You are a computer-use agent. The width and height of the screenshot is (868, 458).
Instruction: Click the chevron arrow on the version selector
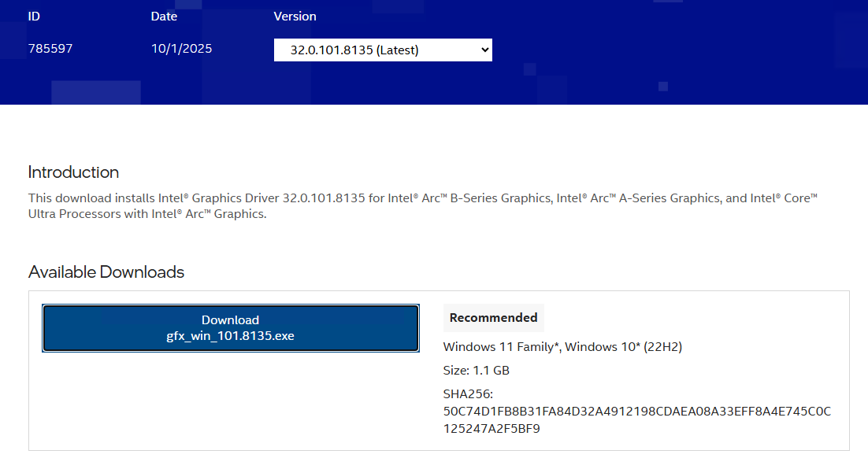[x=483, y=50]
